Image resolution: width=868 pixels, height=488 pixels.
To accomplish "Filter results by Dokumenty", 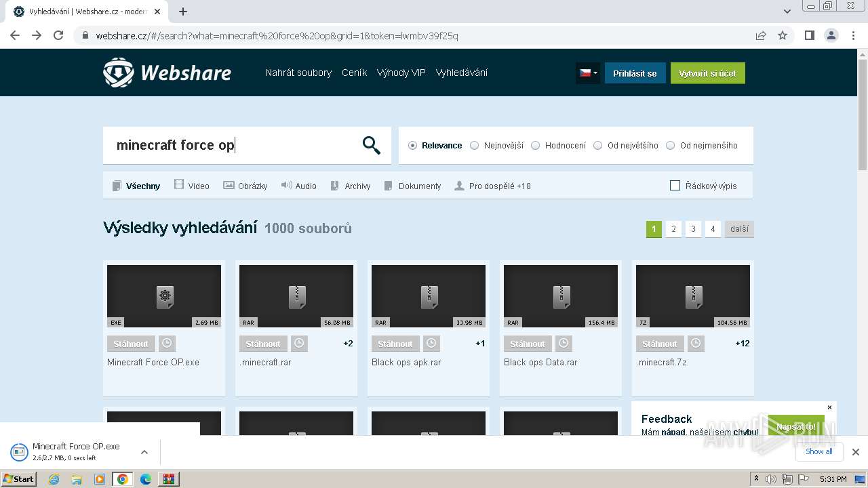I will [412, 186].
